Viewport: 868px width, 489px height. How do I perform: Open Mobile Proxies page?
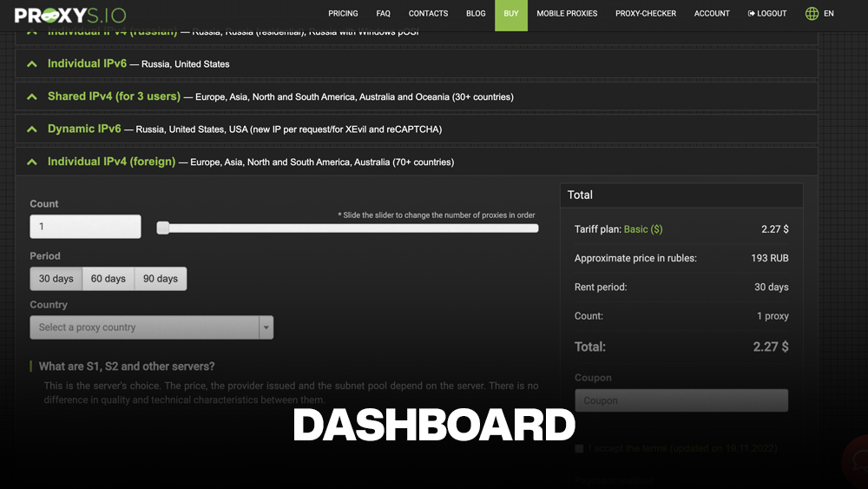[x=567, y=13]
